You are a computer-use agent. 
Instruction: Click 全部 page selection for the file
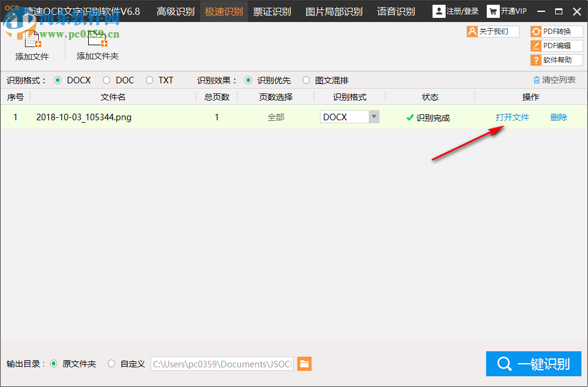[276, 117]
